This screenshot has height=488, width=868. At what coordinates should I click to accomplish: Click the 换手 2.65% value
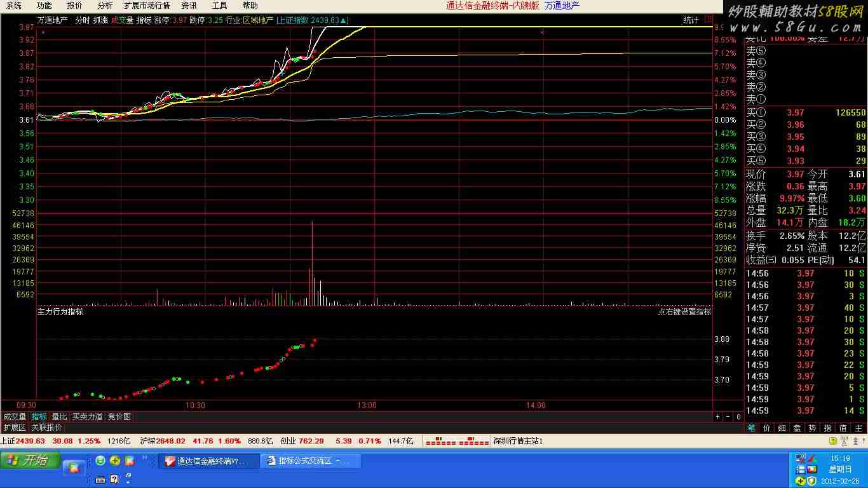[792, 236]
